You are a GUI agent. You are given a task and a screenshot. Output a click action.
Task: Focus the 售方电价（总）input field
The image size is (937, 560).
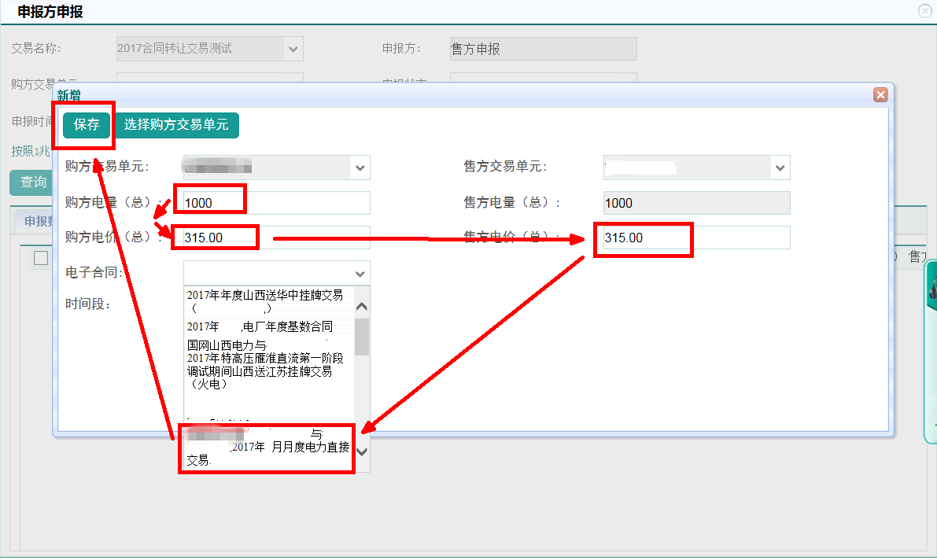click(695, 238)
